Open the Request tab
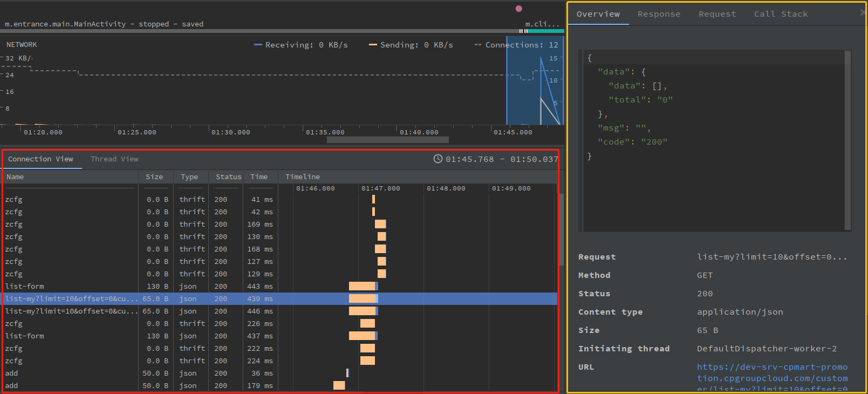868x394 pixels. (717, 14)
